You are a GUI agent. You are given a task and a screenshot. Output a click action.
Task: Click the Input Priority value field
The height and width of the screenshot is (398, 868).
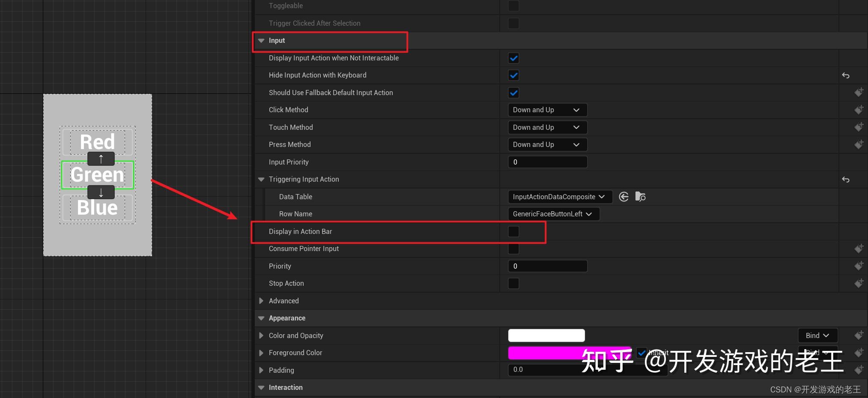coord(547,162)
